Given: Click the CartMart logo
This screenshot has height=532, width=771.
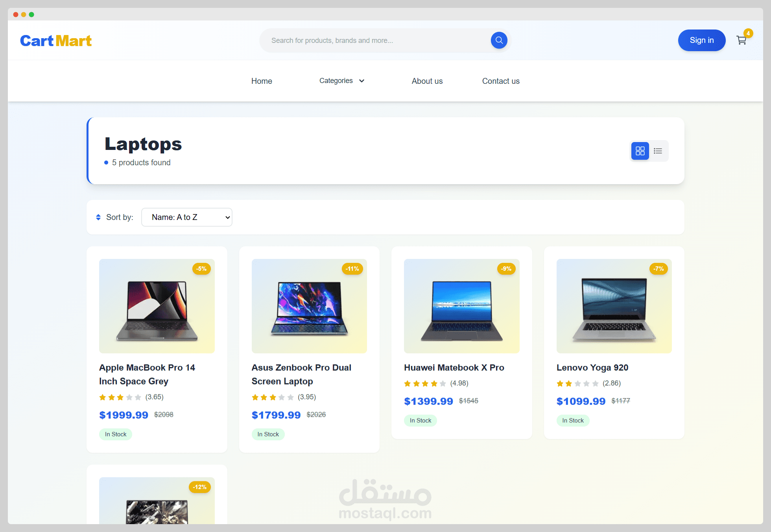Looking at the screenshot, I should [56, 41].
